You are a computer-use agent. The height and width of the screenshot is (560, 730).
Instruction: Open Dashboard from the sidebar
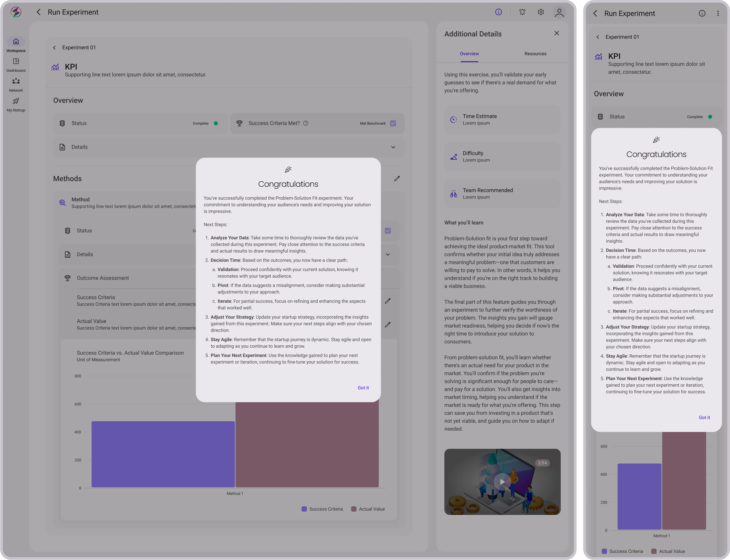[16, 62]
